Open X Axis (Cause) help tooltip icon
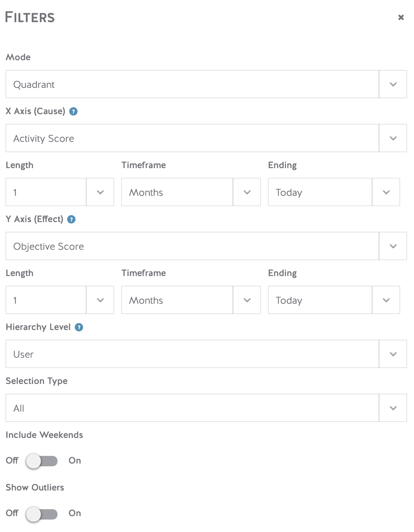The width and height of the screenshot is (414, 532). click(73, 111)
